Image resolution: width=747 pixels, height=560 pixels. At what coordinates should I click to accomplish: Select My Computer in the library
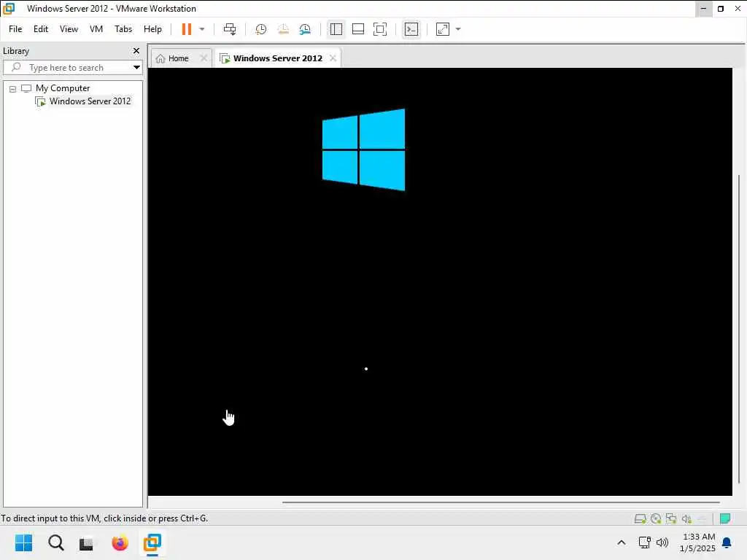[x=63, y=88]
